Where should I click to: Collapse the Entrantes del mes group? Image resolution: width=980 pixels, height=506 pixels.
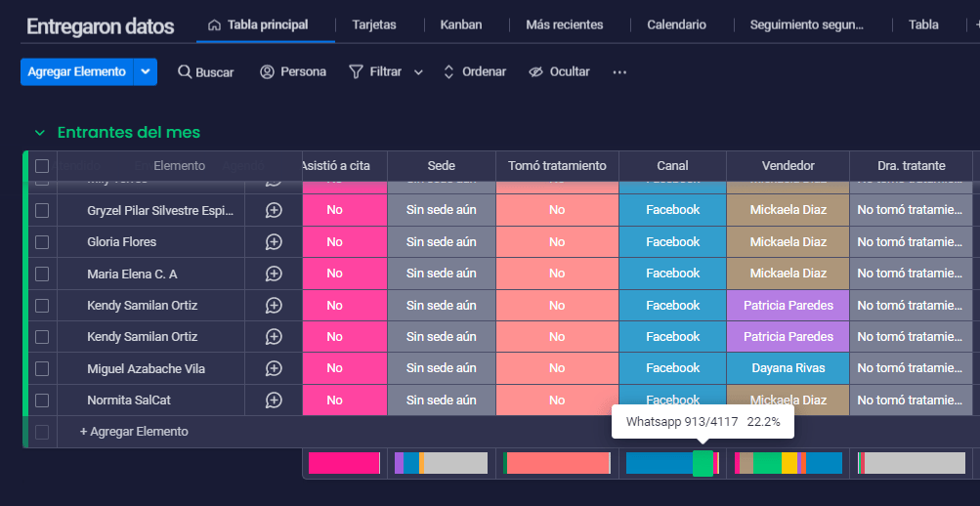(40, 133)
